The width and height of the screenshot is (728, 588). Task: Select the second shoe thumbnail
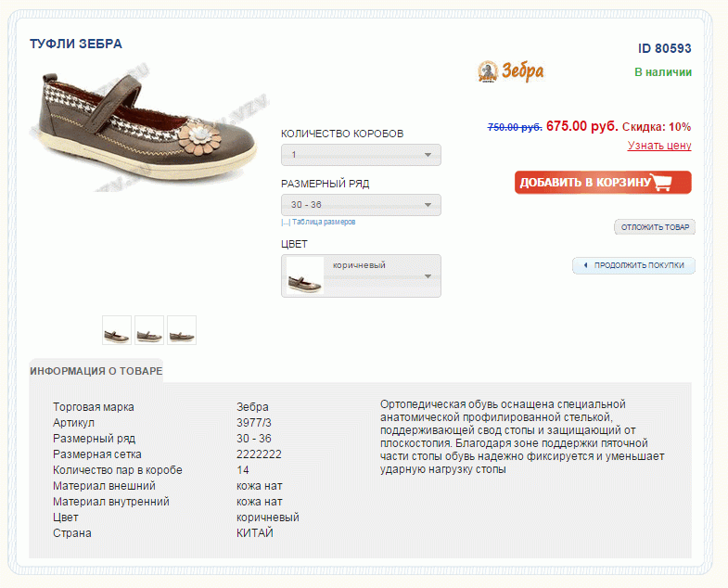point(149,330)
